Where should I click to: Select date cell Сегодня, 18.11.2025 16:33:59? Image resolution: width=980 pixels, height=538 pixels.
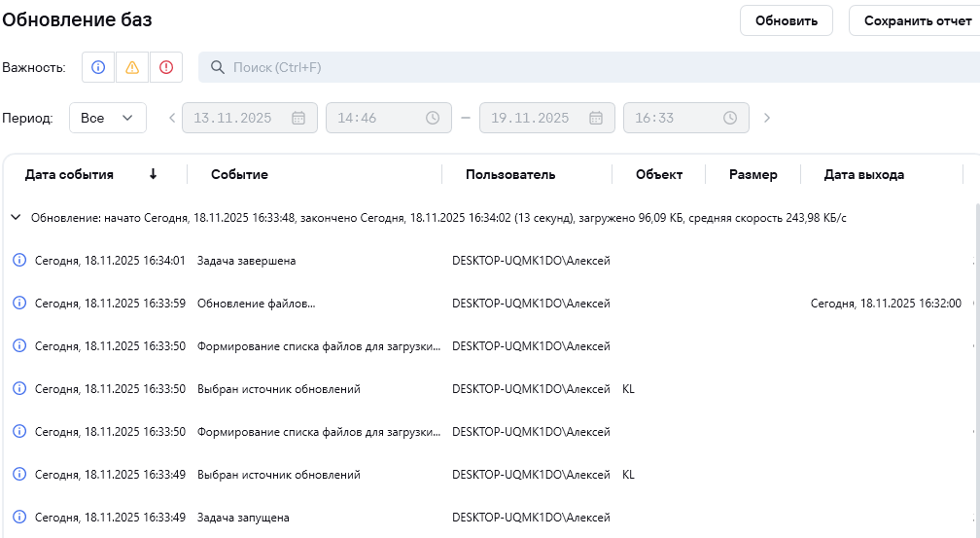110,304
